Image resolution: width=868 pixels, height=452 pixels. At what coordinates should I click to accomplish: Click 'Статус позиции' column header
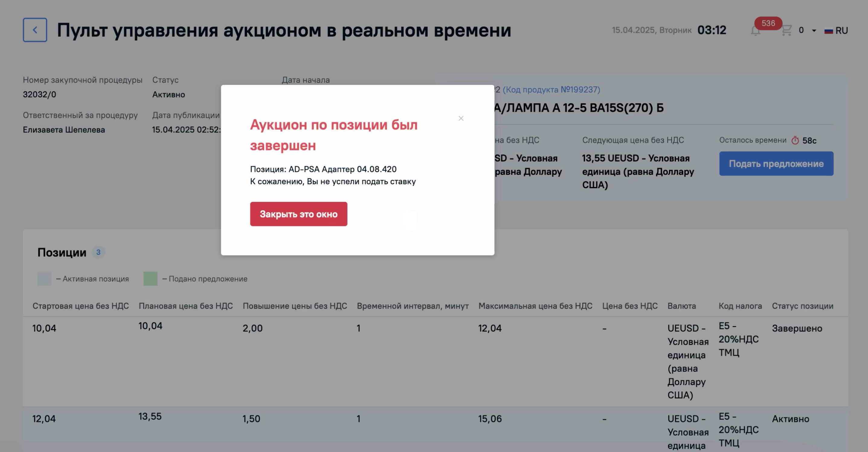[x=803, y=306]
